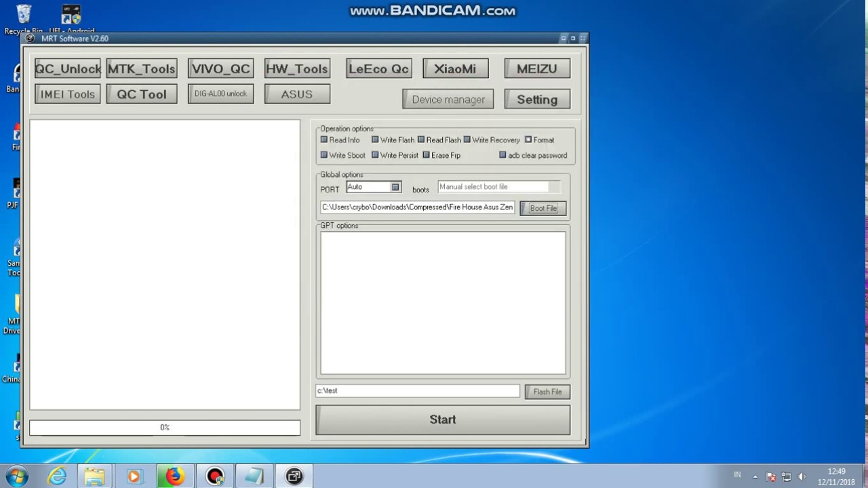Click the MRT Software title bar icon

30,39
